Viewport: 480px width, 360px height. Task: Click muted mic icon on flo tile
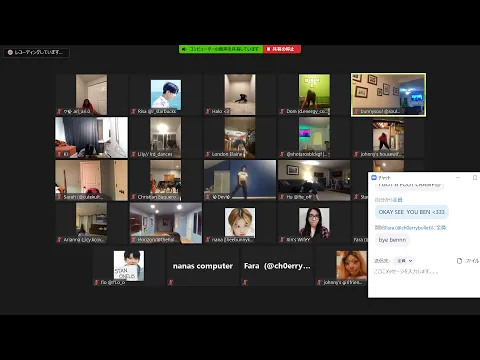point(96,282)
